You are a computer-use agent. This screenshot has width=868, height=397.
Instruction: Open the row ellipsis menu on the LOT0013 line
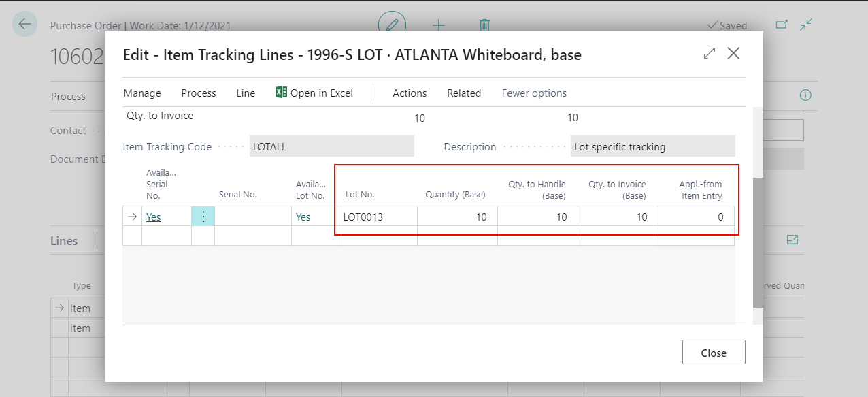[x=203, y=216]
